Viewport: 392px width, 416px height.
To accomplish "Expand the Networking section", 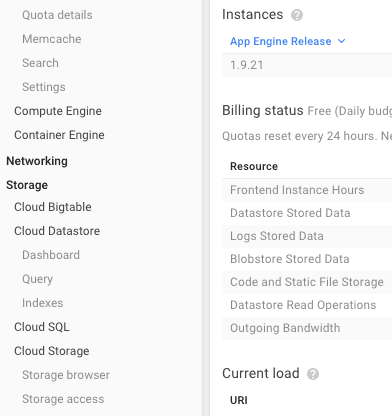I will (x=37, y=161).
